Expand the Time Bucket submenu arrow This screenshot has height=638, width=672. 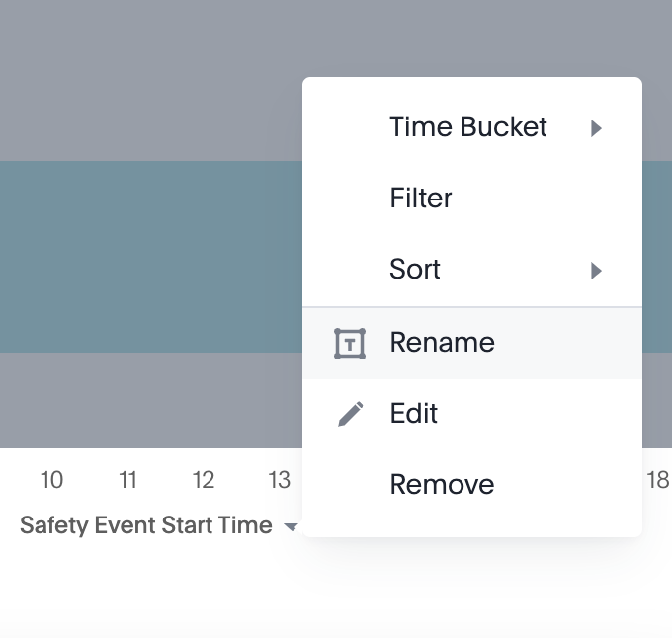pyautogui.click(x=596, y=128)
